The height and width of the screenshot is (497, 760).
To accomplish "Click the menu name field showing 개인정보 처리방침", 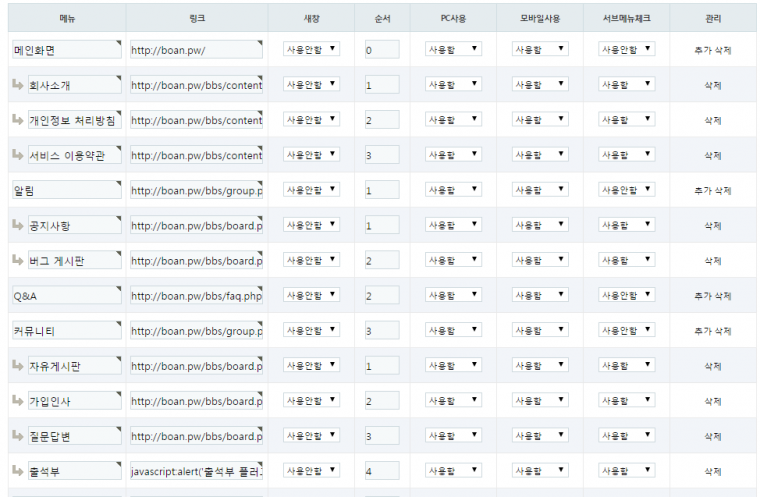I will pyautogui.click(x=74, y=120).
